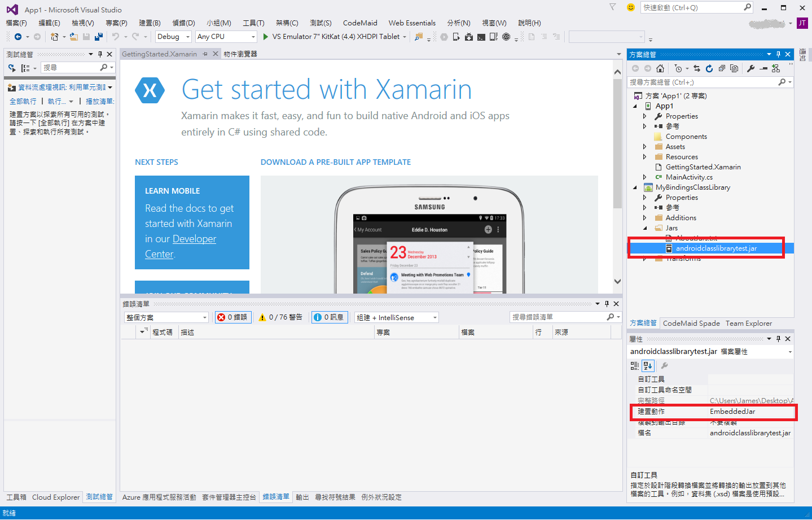
Task: Open the Debug configuration dropdown
Action: point(174,37)
